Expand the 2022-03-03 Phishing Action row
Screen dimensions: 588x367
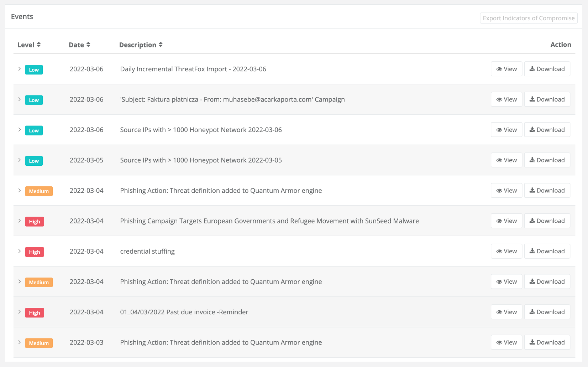click(20, 342)
